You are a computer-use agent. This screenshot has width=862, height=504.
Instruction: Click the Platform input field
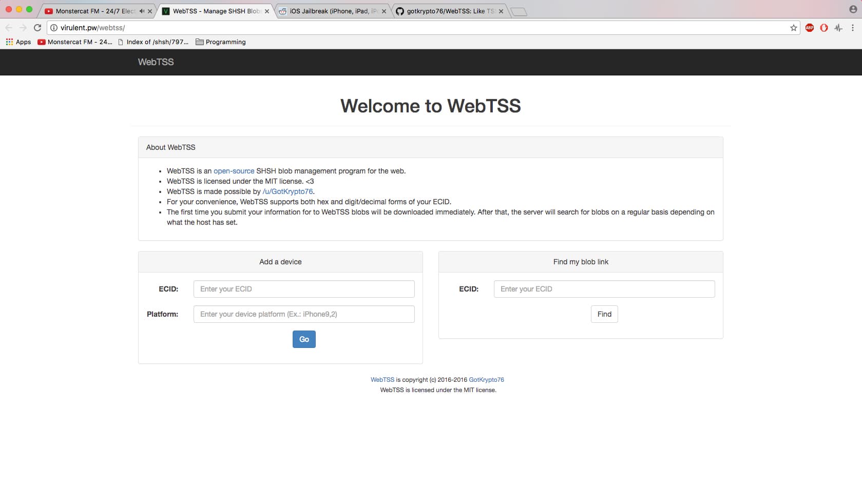(303, 314)
